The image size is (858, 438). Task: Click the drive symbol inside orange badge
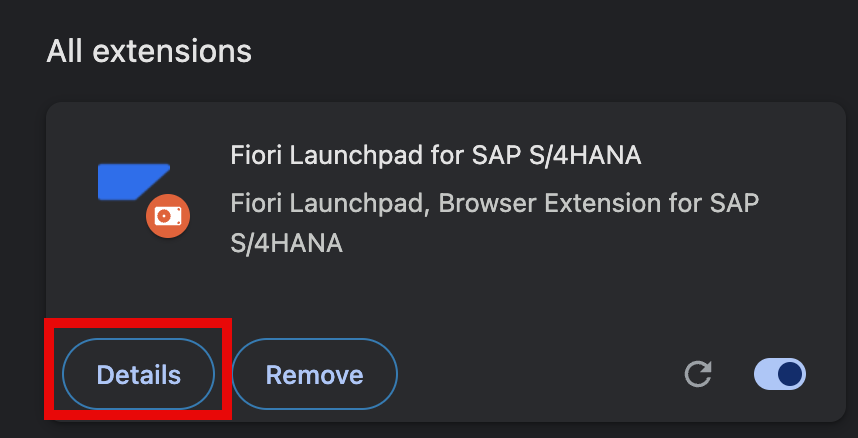tap(168, 217)
